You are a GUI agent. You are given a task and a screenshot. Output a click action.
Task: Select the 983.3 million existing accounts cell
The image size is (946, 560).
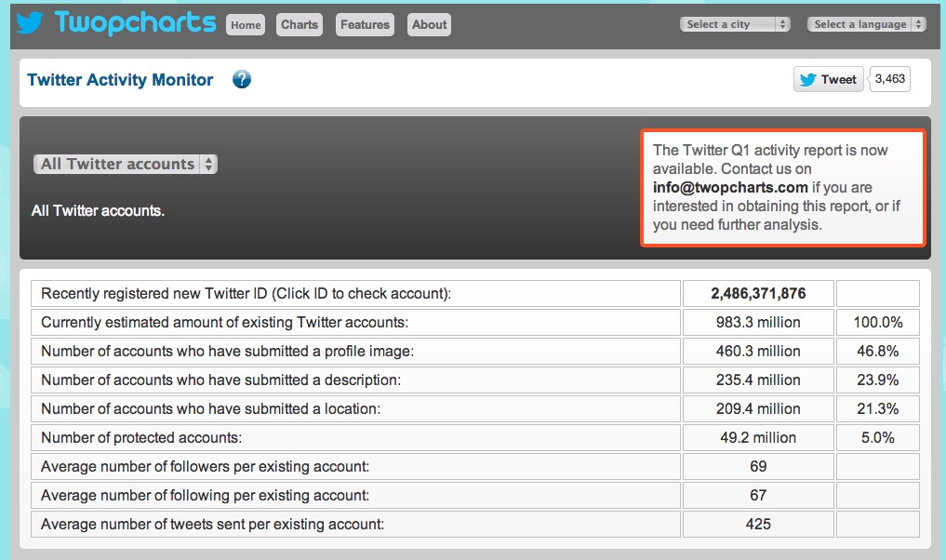pos(758,323)
